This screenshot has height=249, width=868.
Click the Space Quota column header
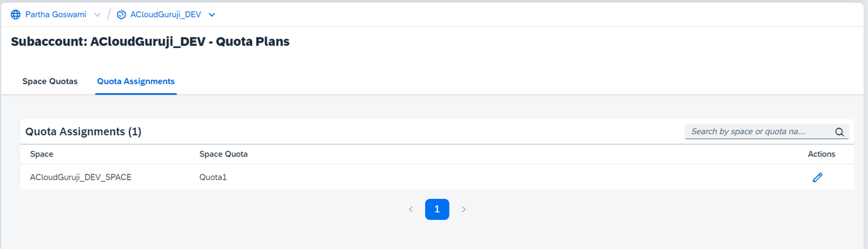point(223,154)
